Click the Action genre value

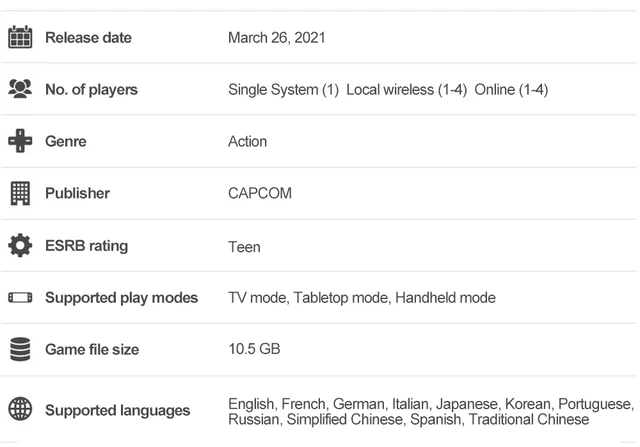247,141
